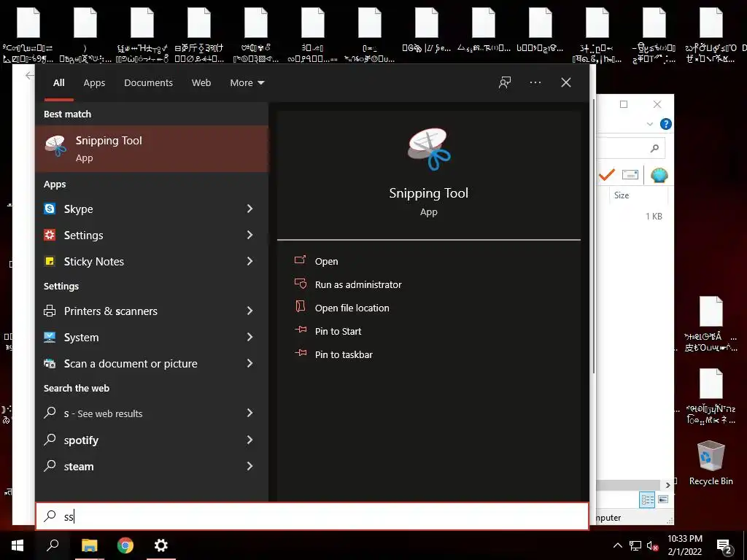Expand the Skype result arrow
This screenshot has width=747, height=560.
(x=249, y=209)
